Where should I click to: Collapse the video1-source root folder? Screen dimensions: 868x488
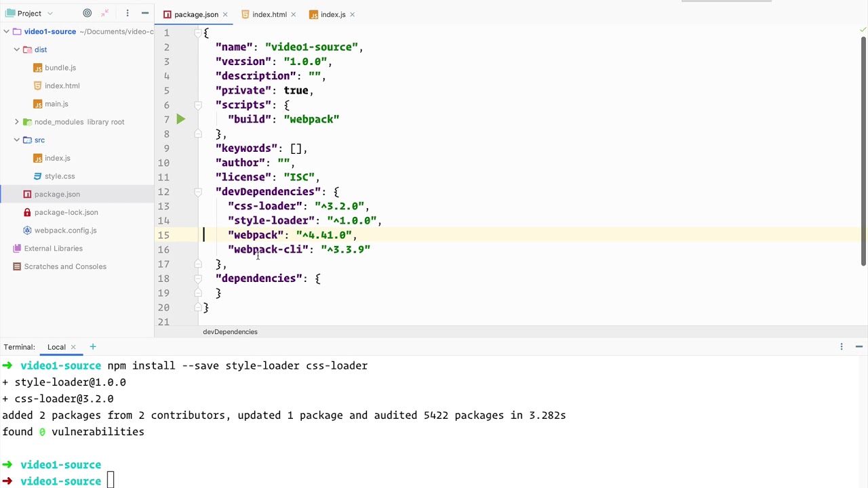7,32
